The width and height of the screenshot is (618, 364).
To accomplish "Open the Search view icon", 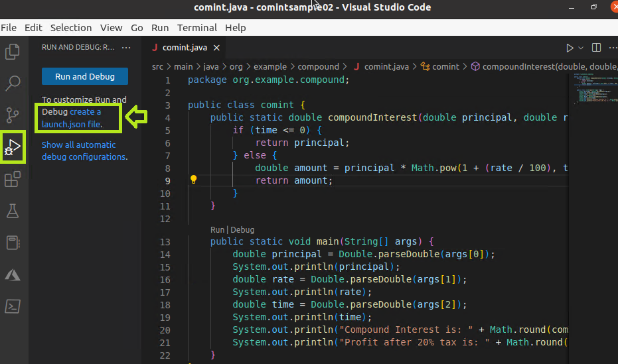I will tap(13, 84).
